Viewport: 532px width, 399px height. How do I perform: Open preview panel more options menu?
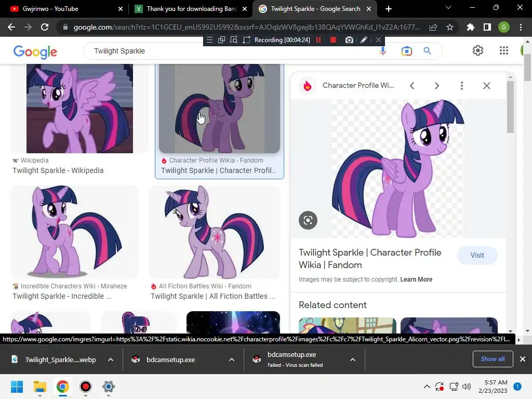(461, 86)
